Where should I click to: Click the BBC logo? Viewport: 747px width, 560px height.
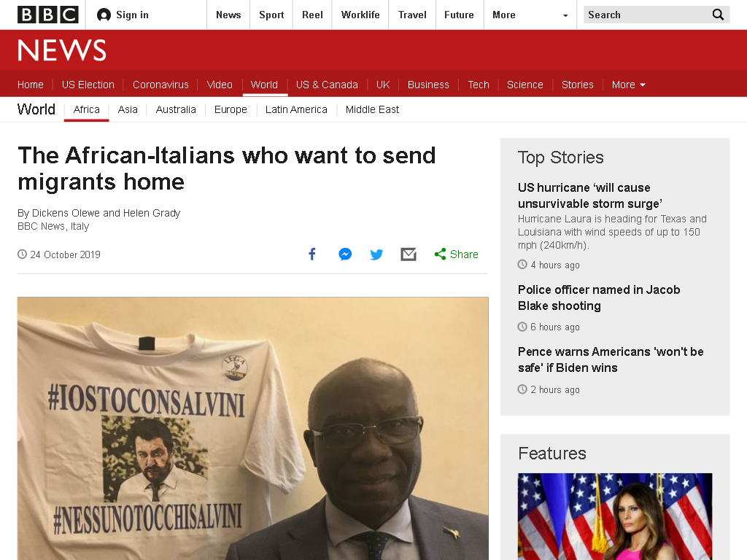[47, 15]
